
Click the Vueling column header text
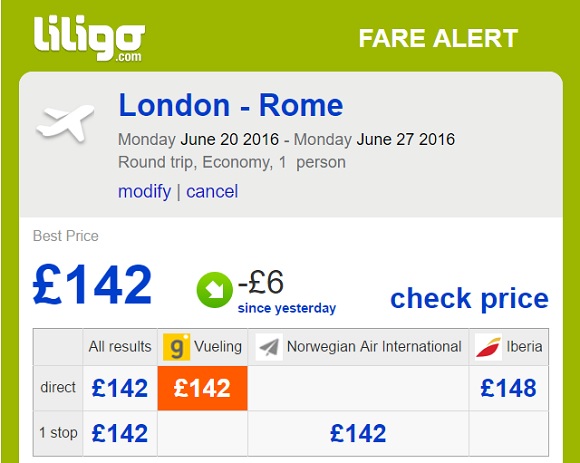tap(218, 347)
